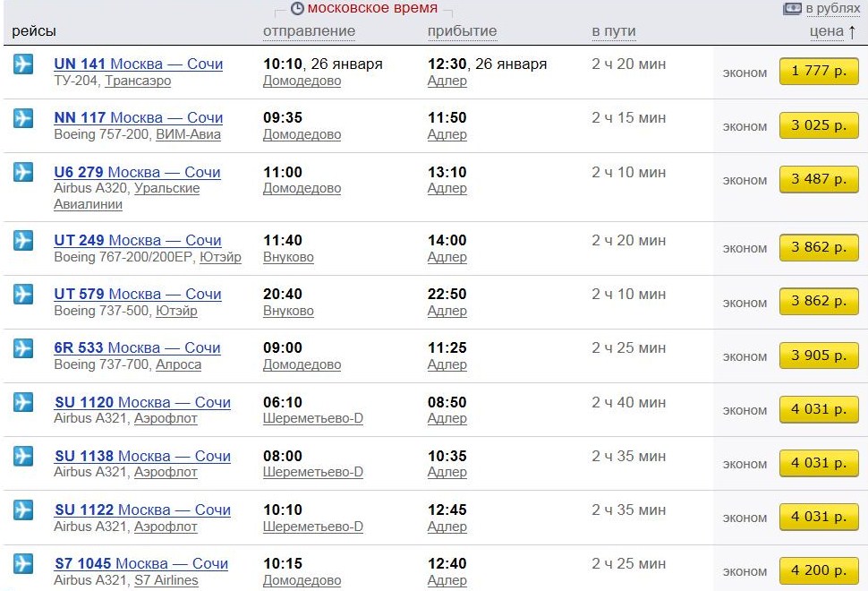Choose the 3 025 р. fare button

tap(818, 125)
